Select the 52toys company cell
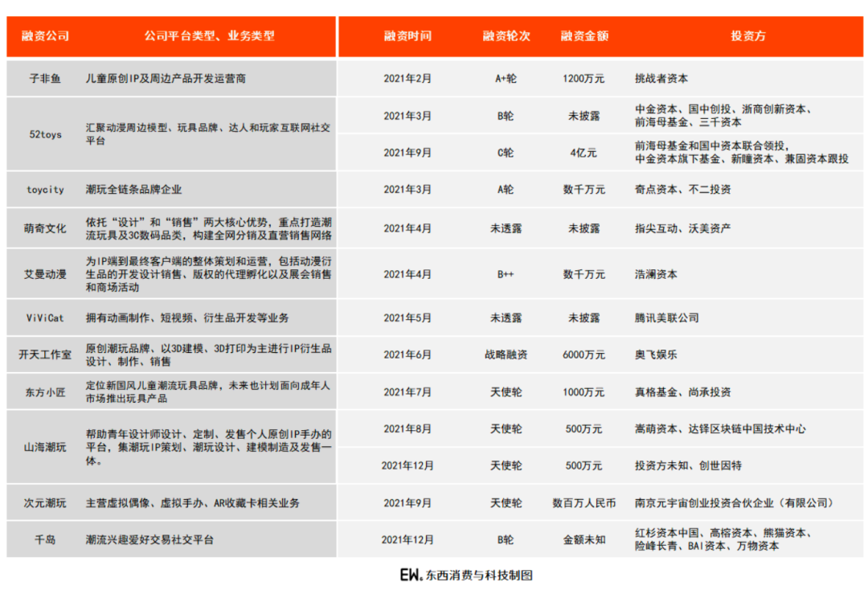This screenshot has width=868, height=590. click(45, 134)
